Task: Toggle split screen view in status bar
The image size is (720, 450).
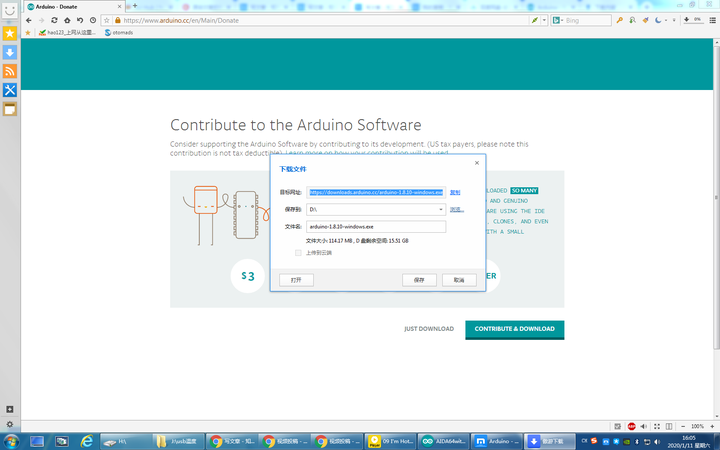Action: point(669,427)
